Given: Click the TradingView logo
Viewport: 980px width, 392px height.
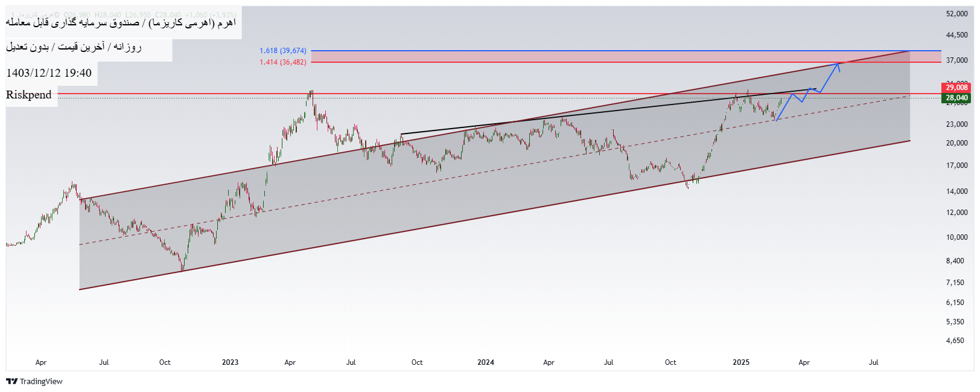Looking at the screenshot, I should (x=34, y=381).
